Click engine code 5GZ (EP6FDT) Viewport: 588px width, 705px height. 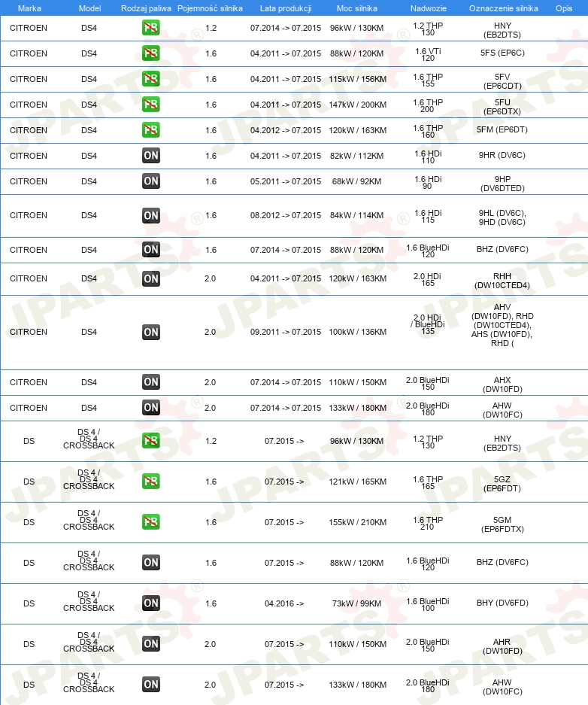point(502,484)
